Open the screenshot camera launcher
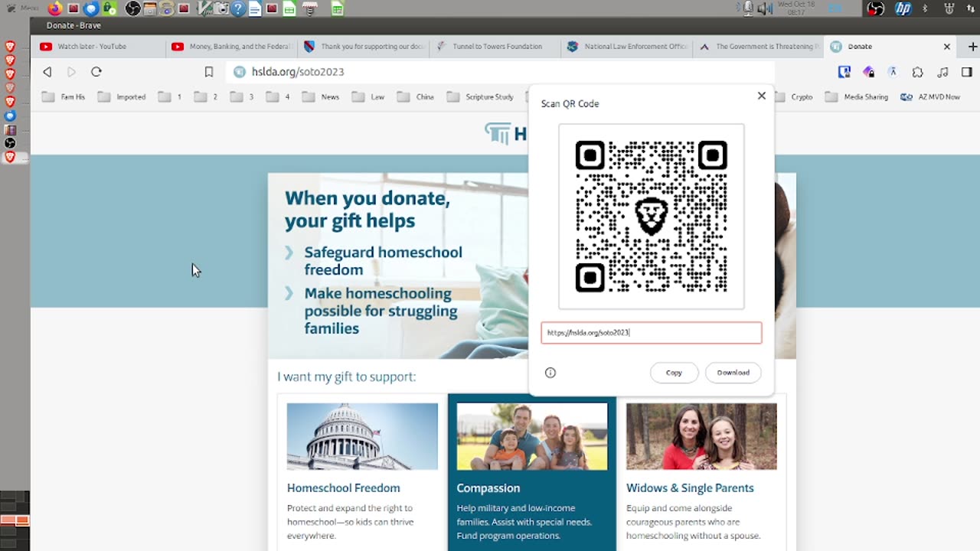 pos(221,9)
